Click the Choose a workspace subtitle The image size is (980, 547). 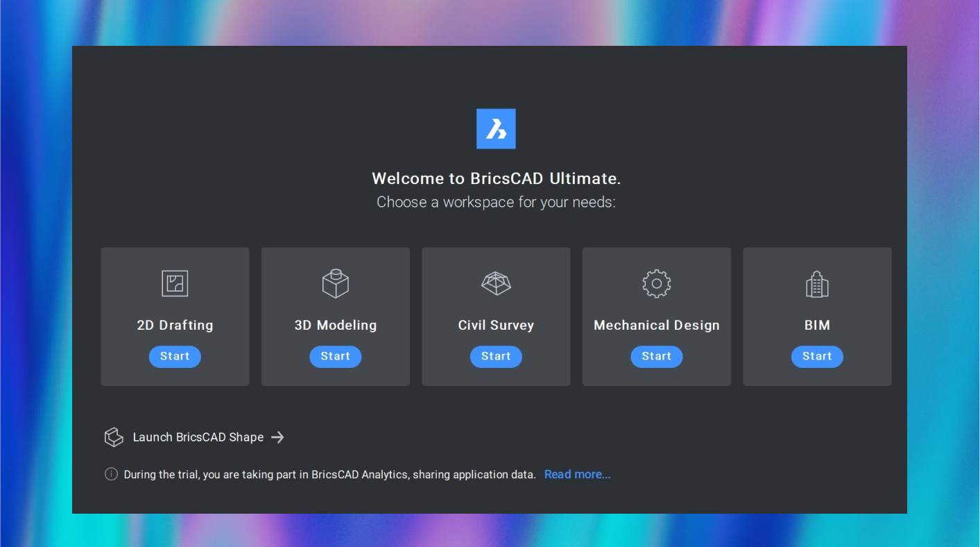(x=496, y=202)
